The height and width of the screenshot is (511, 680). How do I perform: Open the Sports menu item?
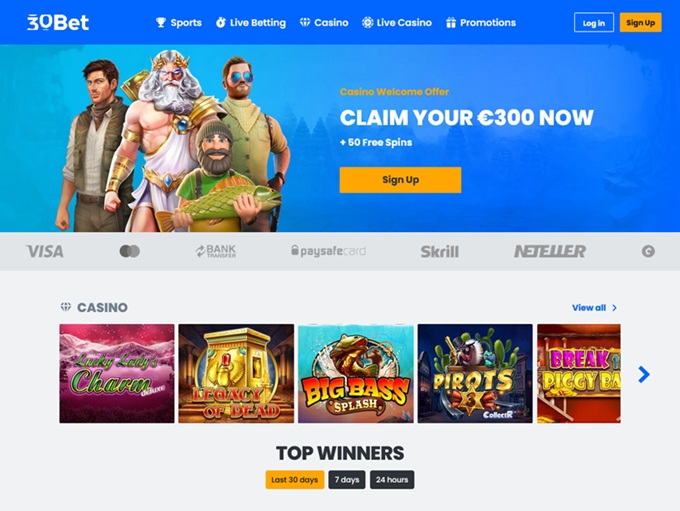(x=179, y=23)
